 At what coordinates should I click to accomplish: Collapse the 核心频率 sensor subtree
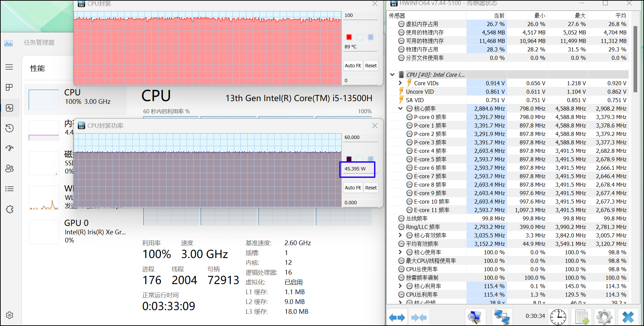point(400,109)
